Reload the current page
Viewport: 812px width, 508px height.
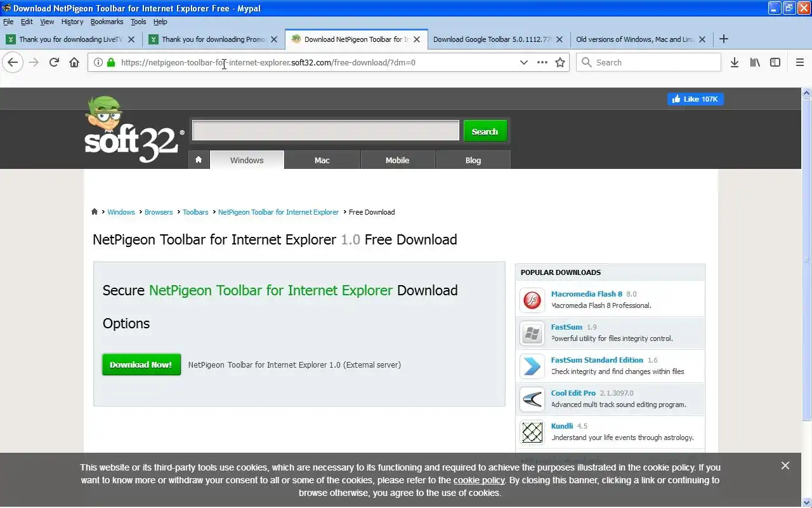point(54,62)
